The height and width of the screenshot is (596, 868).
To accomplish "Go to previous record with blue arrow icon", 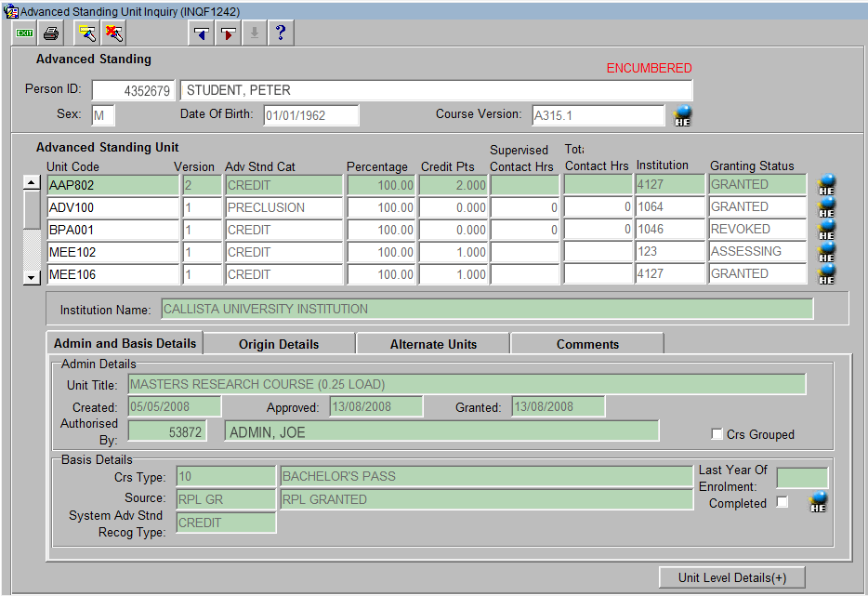I will (x=200, y=33).
